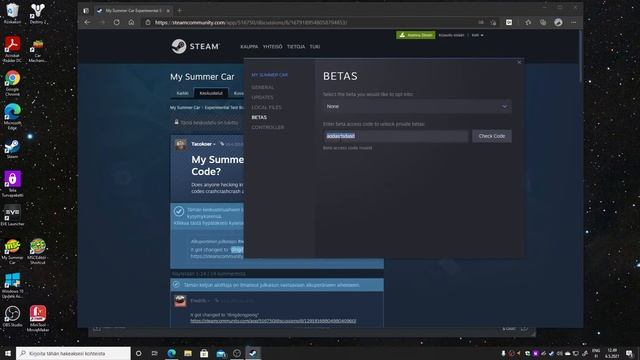Open My Summer Car desktop shortcut
This screenshot has height=360, width=640.
pos(12,252)
